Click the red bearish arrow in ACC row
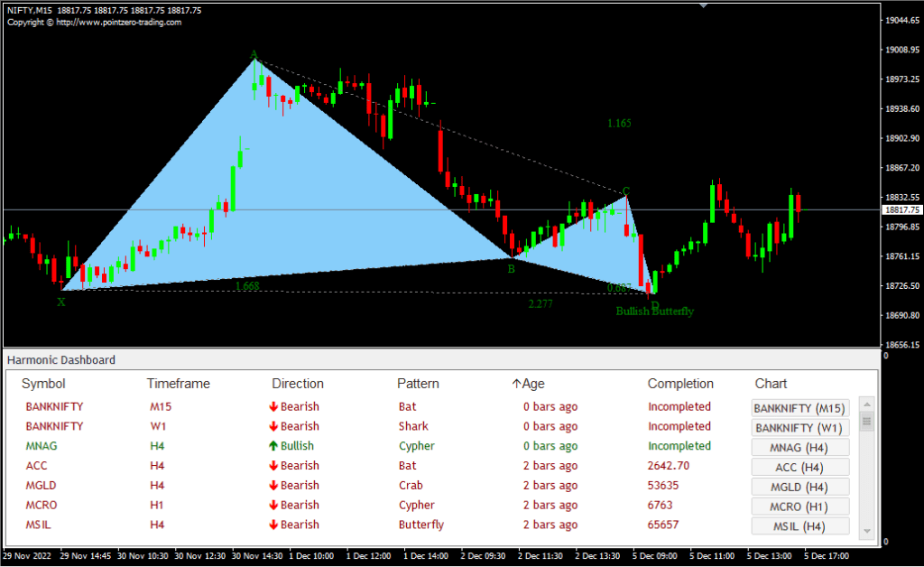 point(273,466)
